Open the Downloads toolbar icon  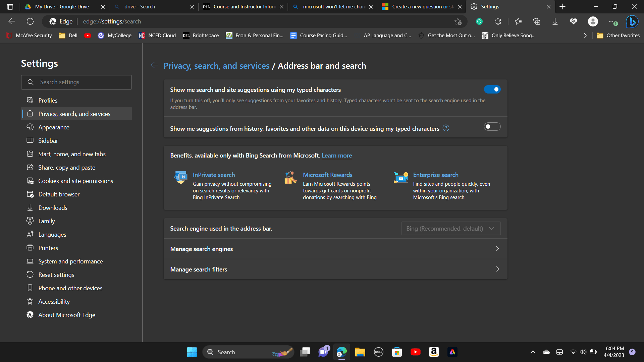pyautogui.click(x=555, y=21)
